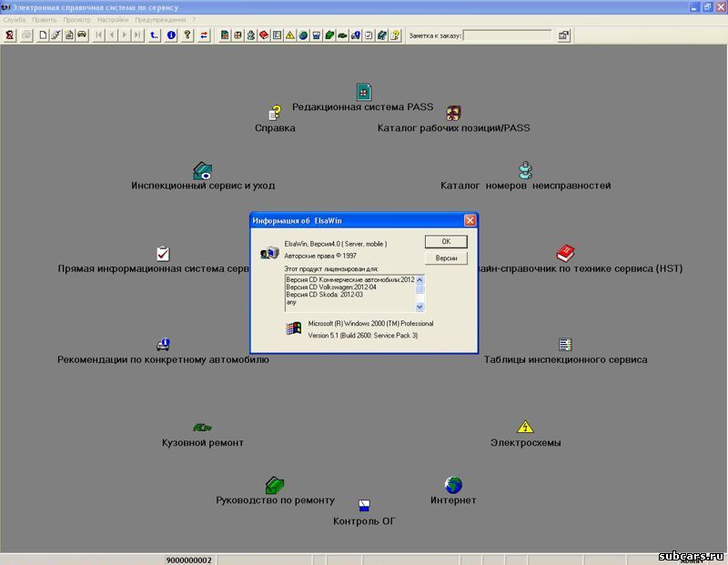The image size is (728, 565).
Task: Click the blue info circle toolbar icon
Action: pyautogui.click(x=171, y=35)
